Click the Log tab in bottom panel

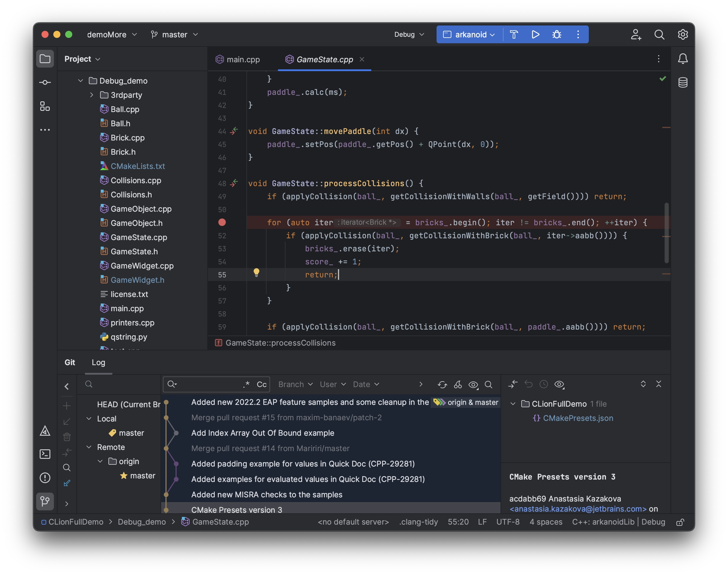pyautogui.click(x=99, y=361)
